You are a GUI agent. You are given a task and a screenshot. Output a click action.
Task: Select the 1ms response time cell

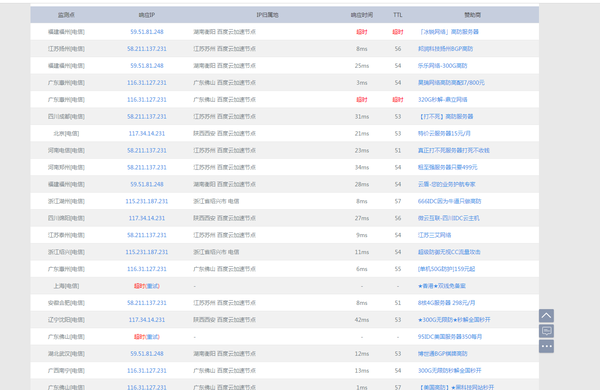pyautogui.click(x=362, y=387)
